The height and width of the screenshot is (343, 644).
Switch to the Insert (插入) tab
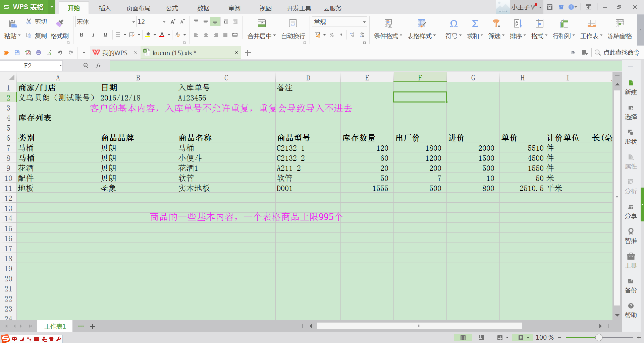coord(105,8)
